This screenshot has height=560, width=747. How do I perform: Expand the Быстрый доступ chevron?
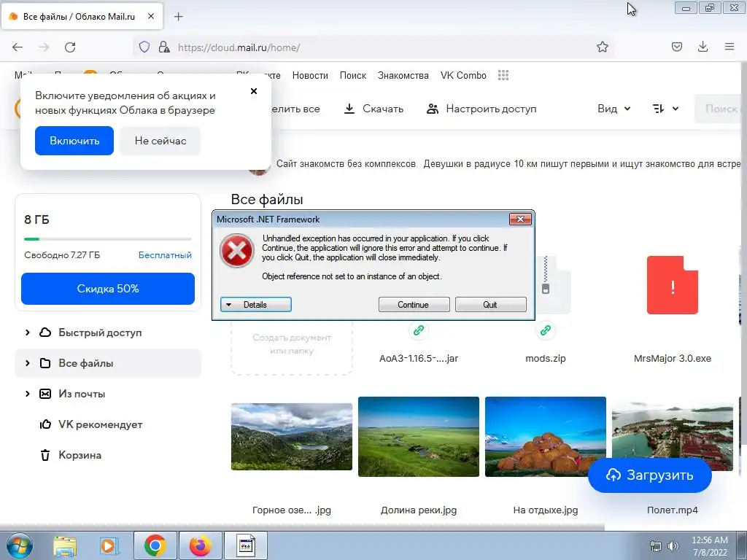[x=27, y=332]
